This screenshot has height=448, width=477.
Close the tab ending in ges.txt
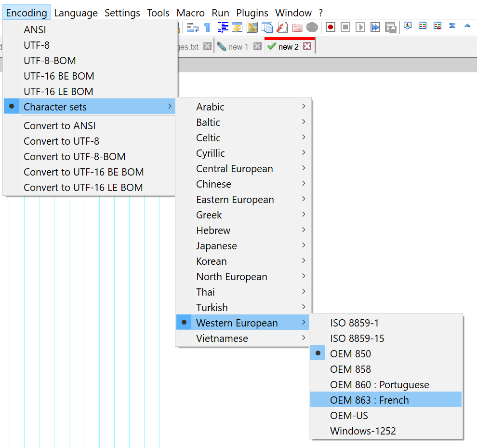point(208,46)
